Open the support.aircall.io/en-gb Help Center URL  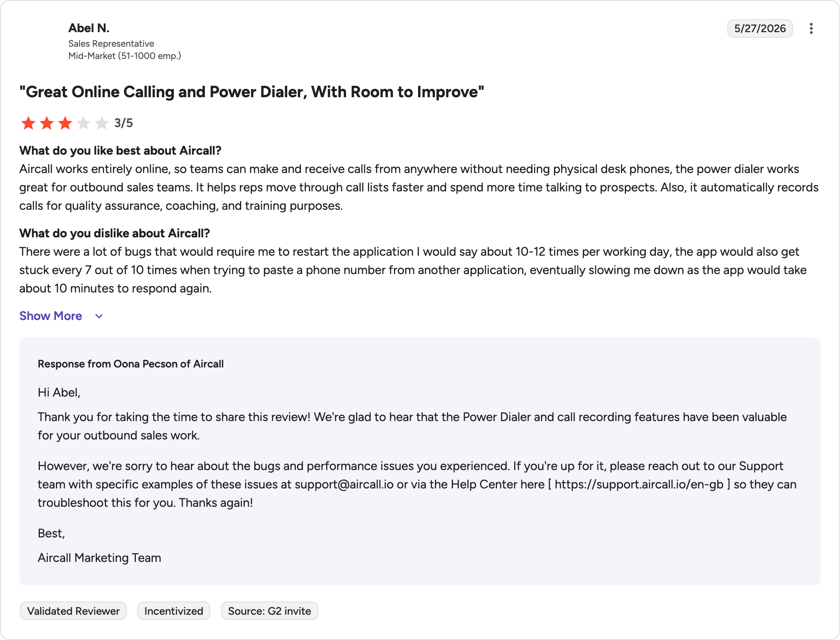tap(639, 484)
